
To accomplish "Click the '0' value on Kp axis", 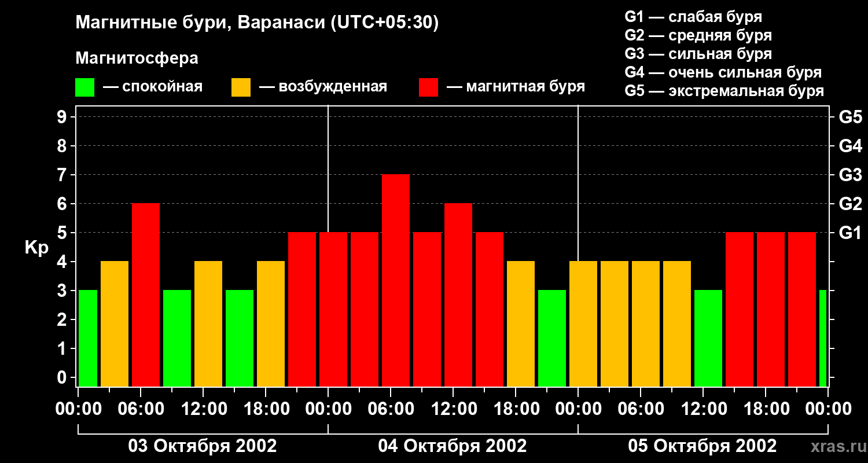I will point(63,377).
